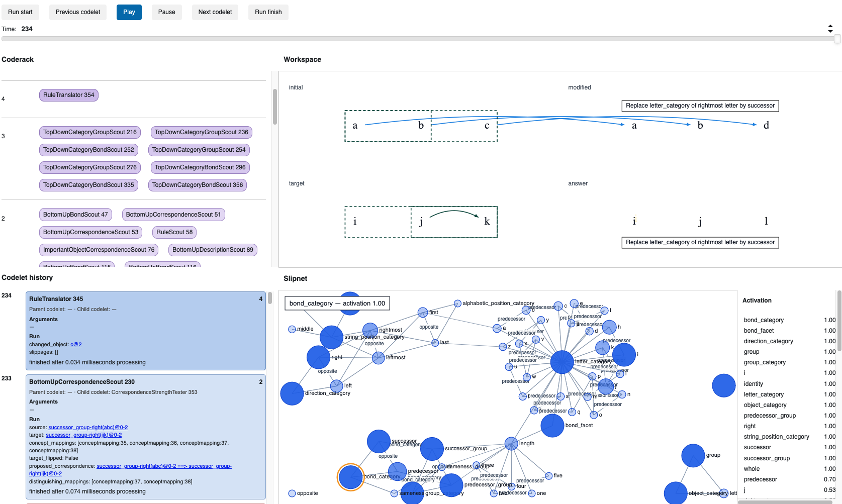Advance to Next codelet
842x504 pixels.
tap(215, 12)
